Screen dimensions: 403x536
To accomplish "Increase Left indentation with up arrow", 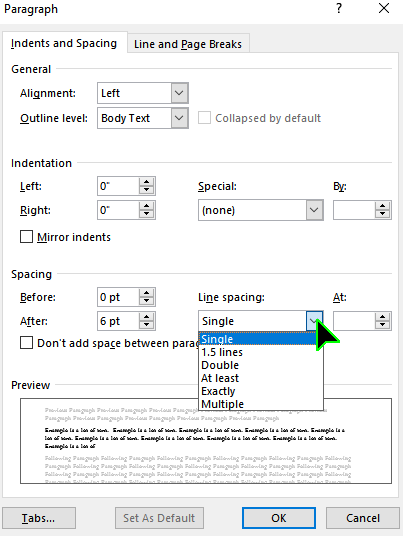I will [x=146, y=182].
